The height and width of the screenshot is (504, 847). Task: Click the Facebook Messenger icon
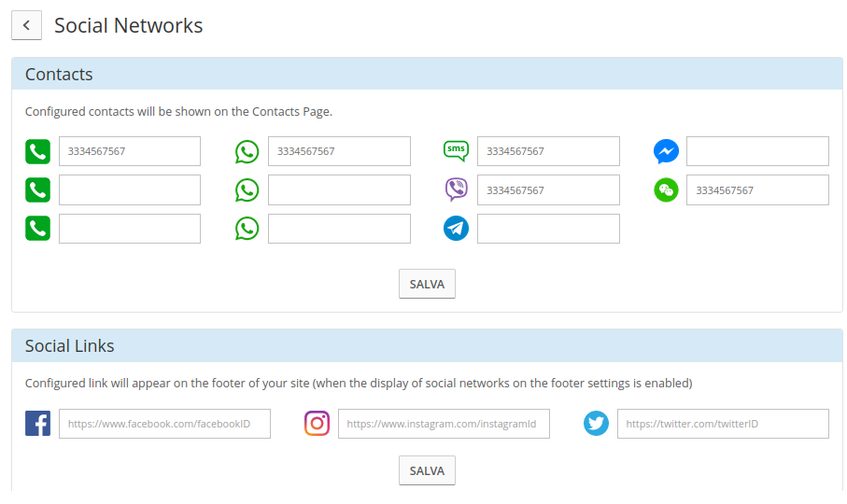pos(666,151)
